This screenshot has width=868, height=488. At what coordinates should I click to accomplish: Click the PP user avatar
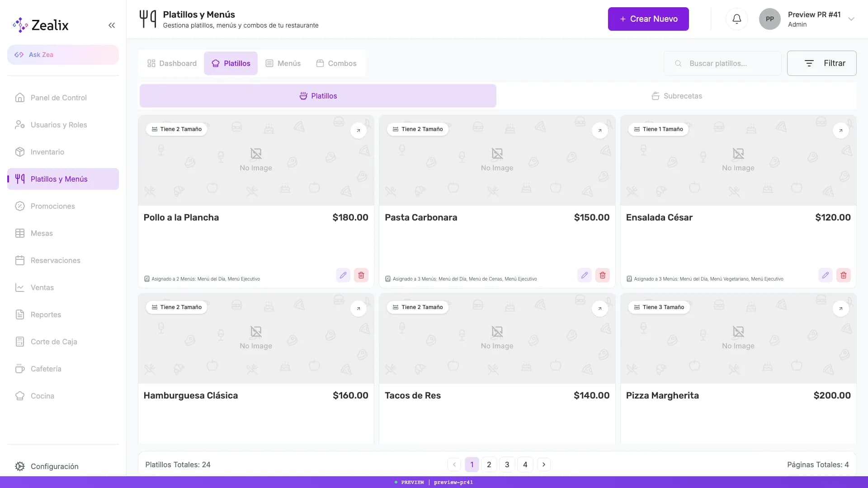tap(770, 19)
